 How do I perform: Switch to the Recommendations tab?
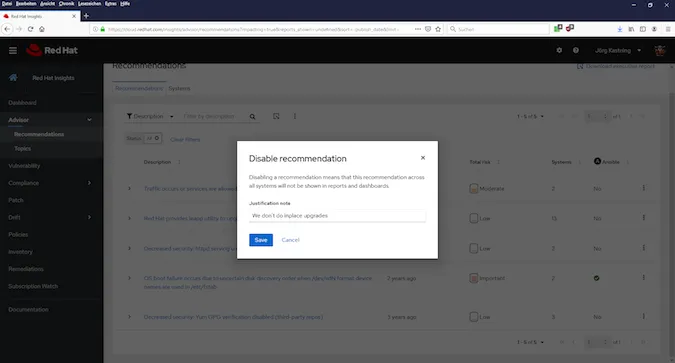tap(139, 88)
